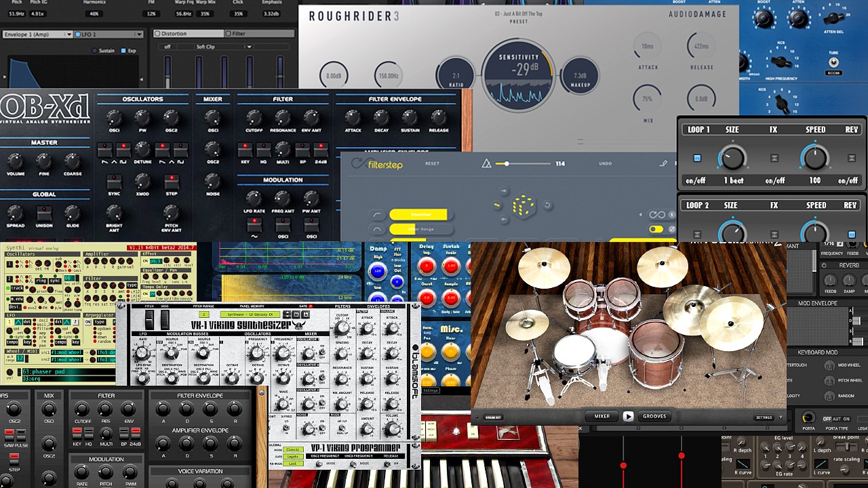The height and width of the screenshot is (488, 868).
Task: Click filterstep UNDO
Action: (x=605, y=163)
